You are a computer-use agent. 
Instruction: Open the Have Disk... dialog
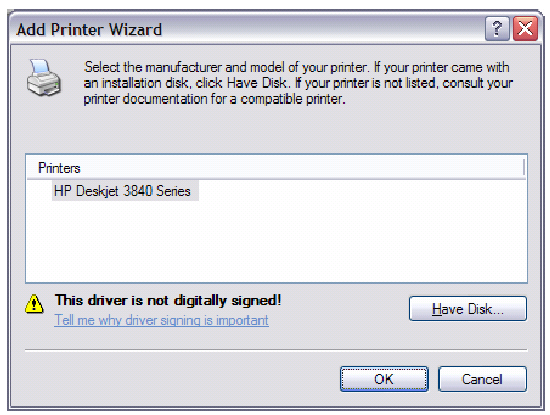468,309
